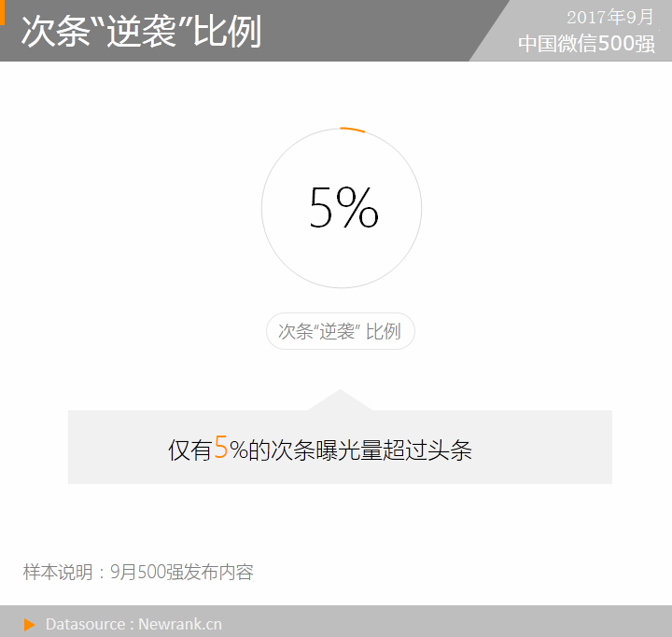Viewport: 672px width, 637px height.
Task: Click the orange digit 5 in the callout
Action: click(221, 448)
